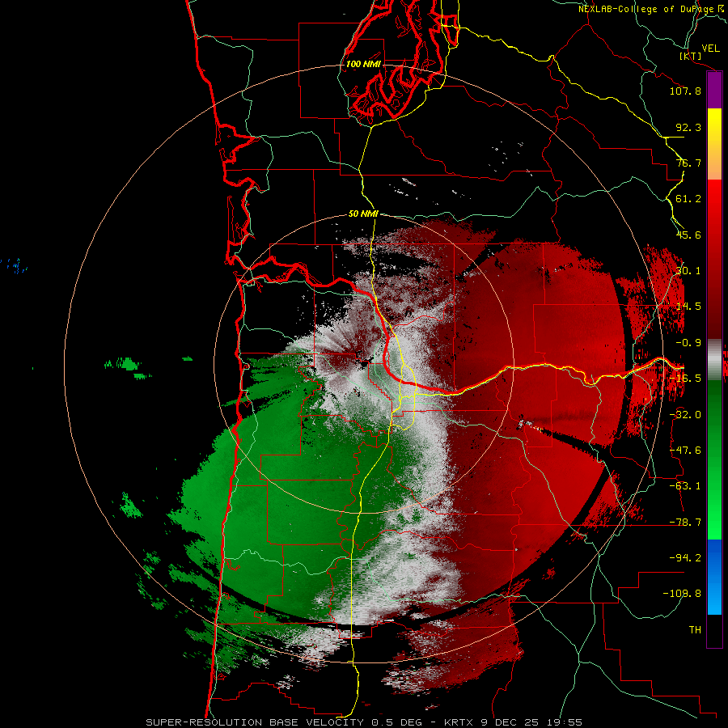Click the [KT] units label
728x728 pixels.
pyautogui.click(x=691, y=56)
